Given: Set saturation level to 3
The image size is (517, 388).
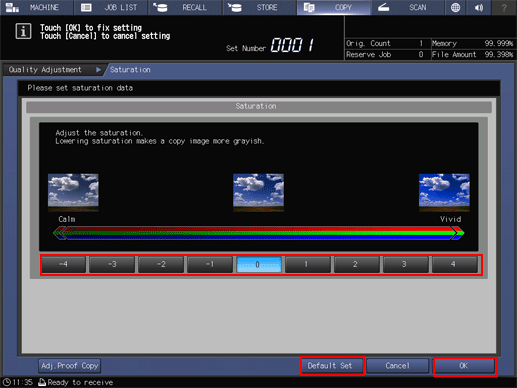Looking at the screenshot, I should 406,264.
